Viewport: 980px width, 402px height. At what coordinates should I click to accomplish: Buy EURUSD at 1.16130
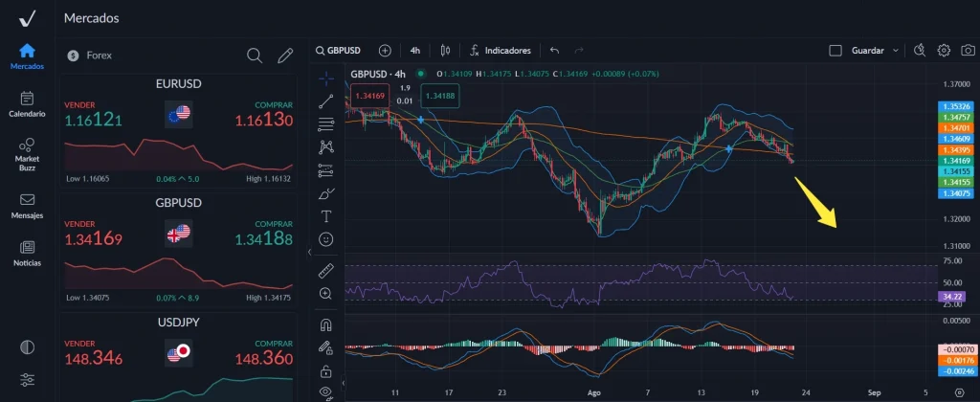[x=264, y=115]
